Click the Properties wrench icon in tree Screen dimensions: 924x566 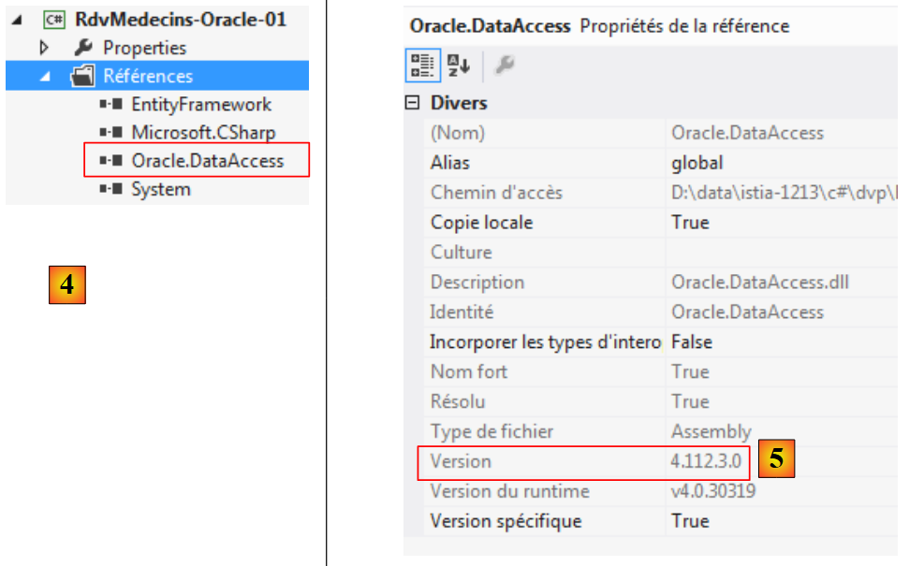pyautogui.click(x=82, y=48)
